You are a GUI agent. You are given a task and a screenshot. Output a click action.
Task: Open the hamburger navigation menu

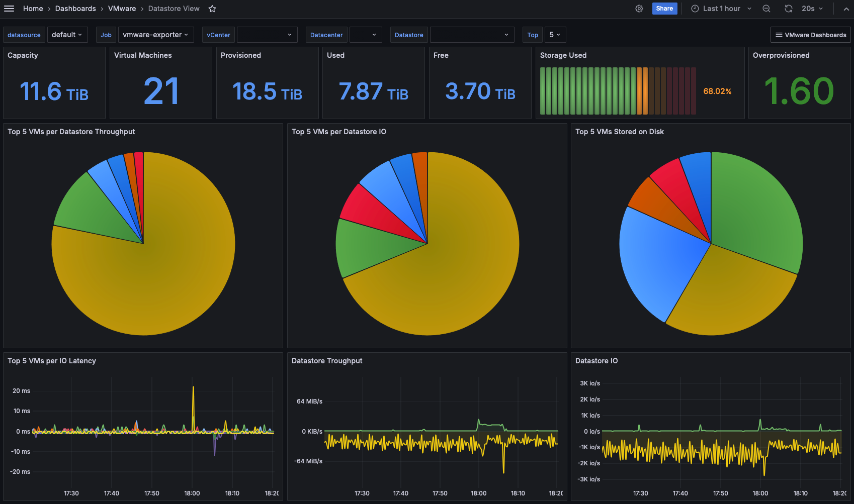(x=9, y=9)
